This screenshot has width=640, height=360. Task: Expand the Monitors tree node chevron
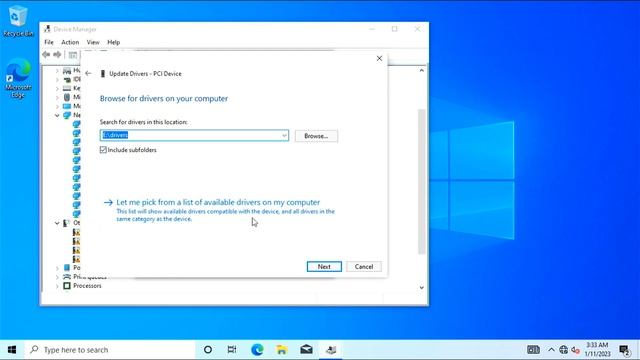point(57,107)
